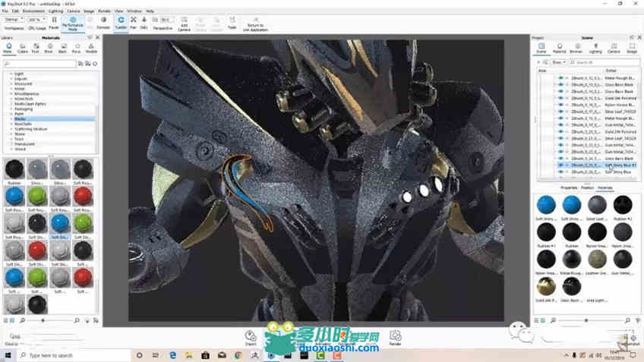Click the project materials thumbnail size slider
Screen dimensions: 644x362
tap(586, 320)
